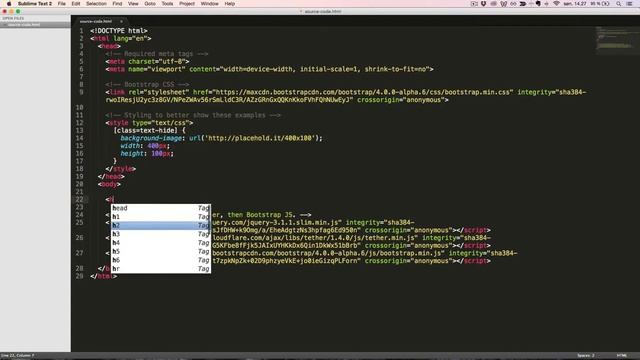Choose 'h3' from the autocomplete list
The image size is (640, 360).
[161, 234]
